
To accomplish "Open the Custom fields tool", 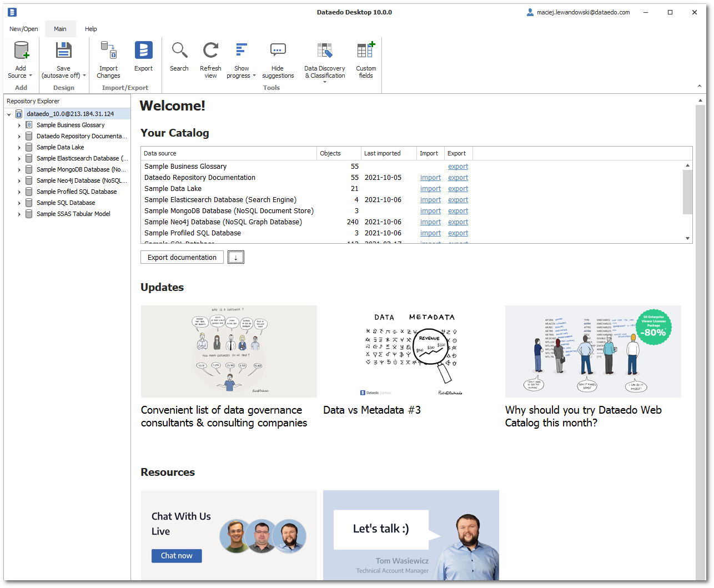I will click(x=366, y=51).
